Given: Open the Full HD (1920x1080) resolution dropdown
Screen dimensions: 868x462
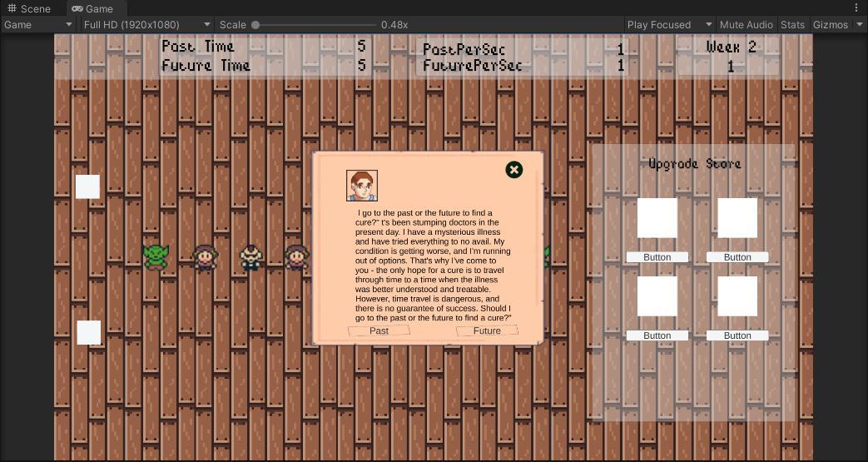Looking at the screenshot, I should coord(147,25).
